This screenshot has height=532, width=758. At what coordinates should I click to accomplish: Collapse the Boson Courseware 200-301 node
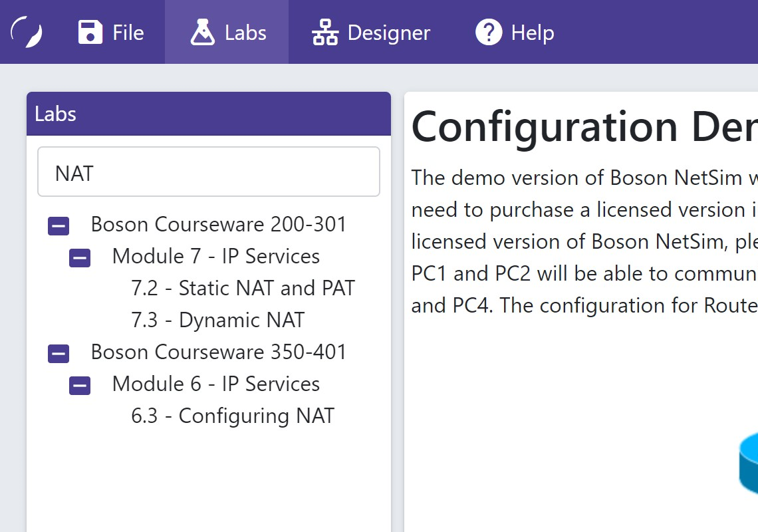pyautogui.click(x=59, y=227)
